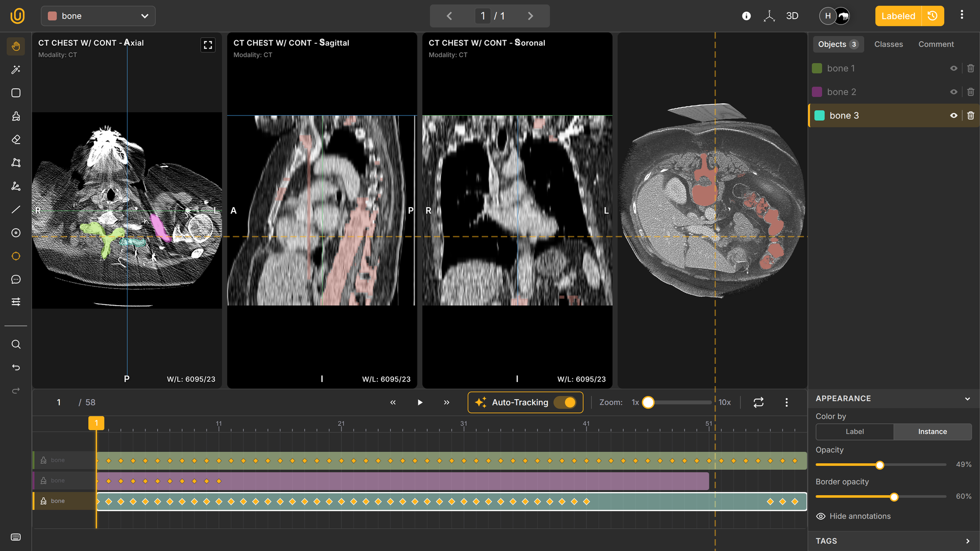
Task: Open the Comment tab in the right panel
Action: pos(935,44)
